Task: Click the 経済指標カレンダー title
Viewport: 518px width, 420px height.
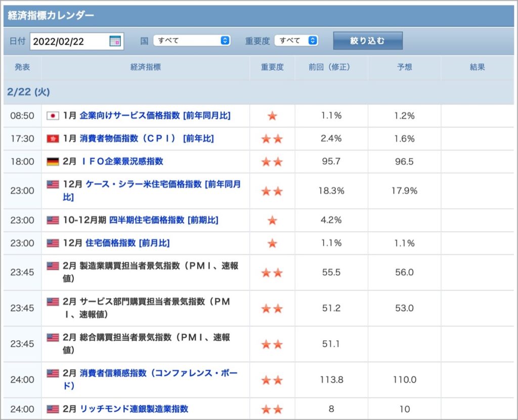Action: (51, 15)
